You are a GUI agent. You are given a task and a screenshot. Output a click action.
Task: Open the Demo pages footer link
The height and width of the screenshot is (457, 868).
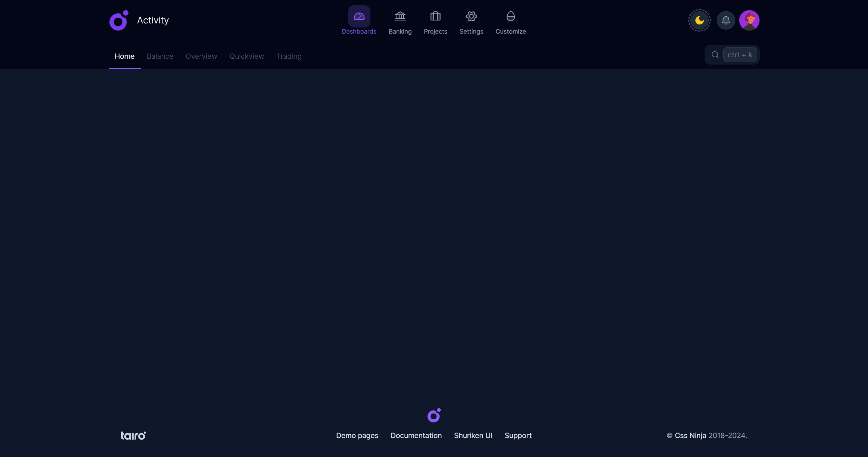coord(357,435)
